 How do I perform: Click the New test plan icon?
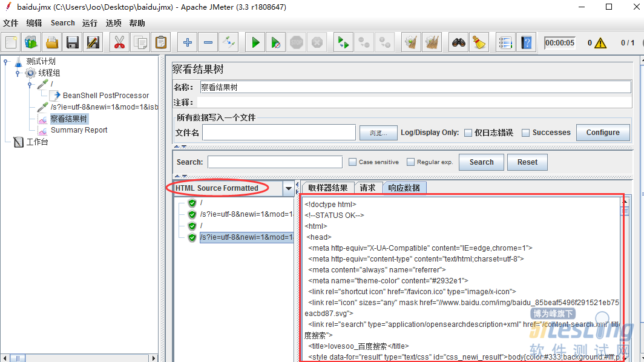11,42
